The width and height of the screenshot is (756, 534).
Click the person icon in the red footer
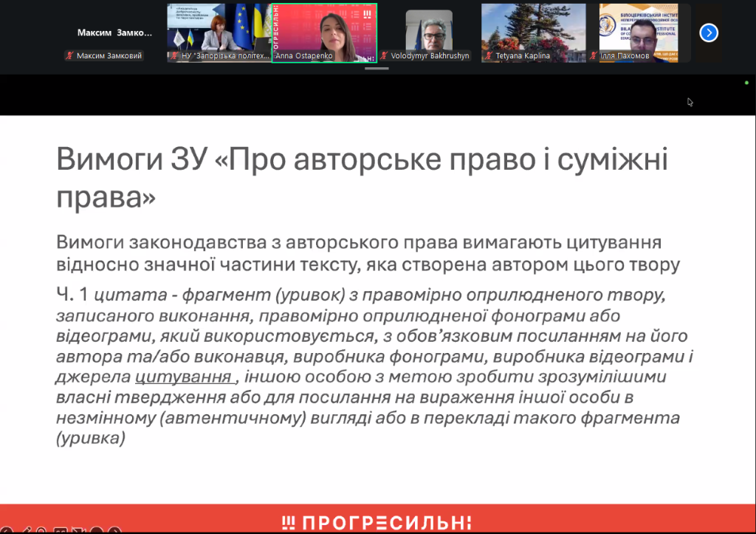point(41,529)
